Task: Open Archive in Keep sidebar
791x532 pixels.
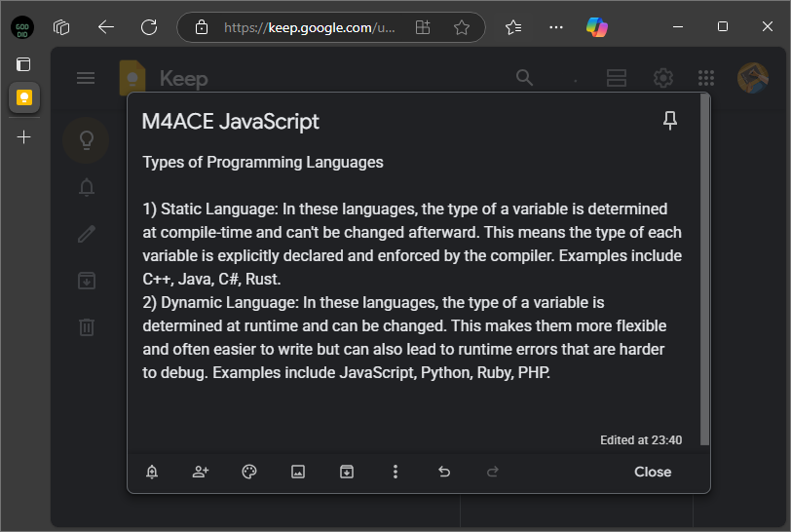Action: click(x=87, y=281)
